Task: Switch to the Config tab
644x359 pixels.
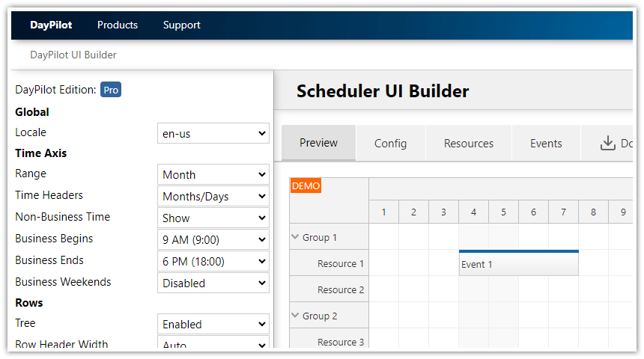Action: [x=391, y=143]
